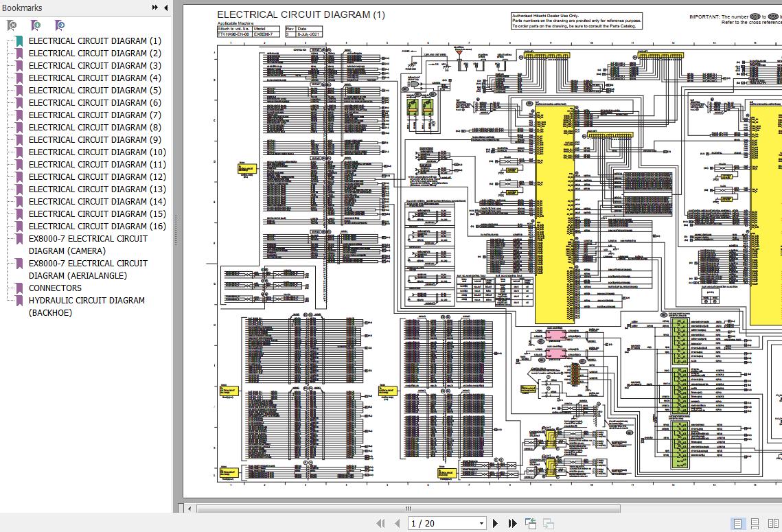This screenshot has height=532, width=782.
Task: Click the go to bookmark arrow icon
Action: tap(60, 25)
